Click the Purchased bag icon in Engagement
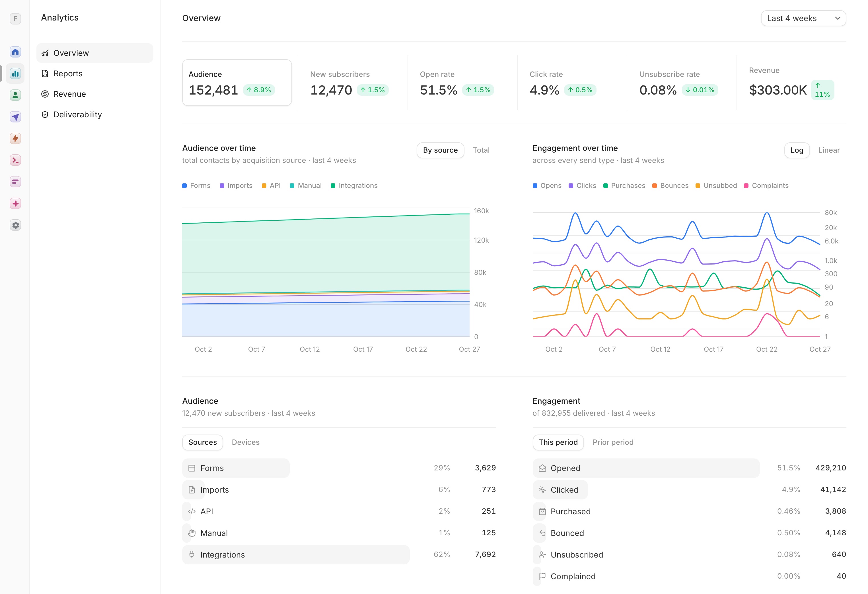868x594 pixels. tap(542, 511)
